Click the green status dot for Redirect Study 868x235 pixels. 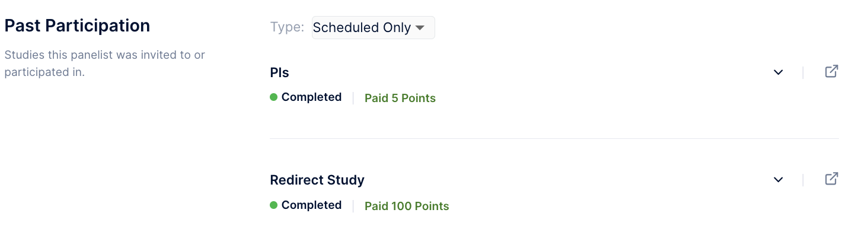pos(274,205)
